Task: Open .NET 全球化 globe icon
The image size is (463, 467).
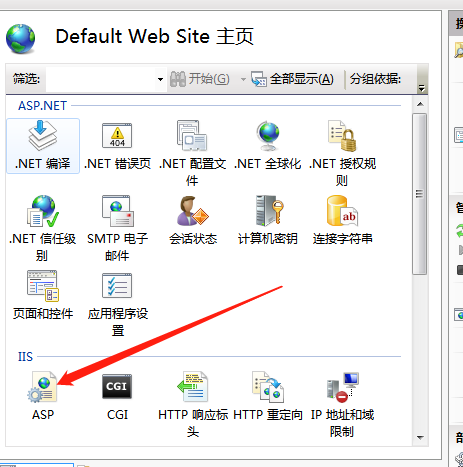Action: tap(268, 136)
